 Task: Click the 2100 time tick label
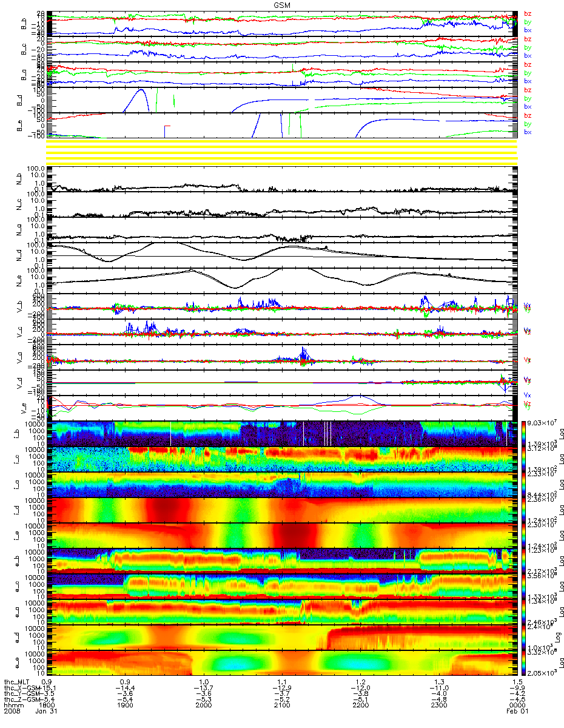tap(282, 705)
